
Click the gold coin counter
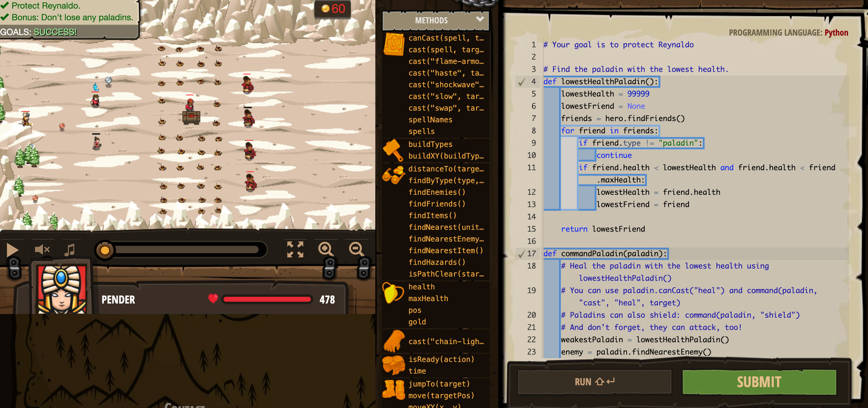[333, 8]
